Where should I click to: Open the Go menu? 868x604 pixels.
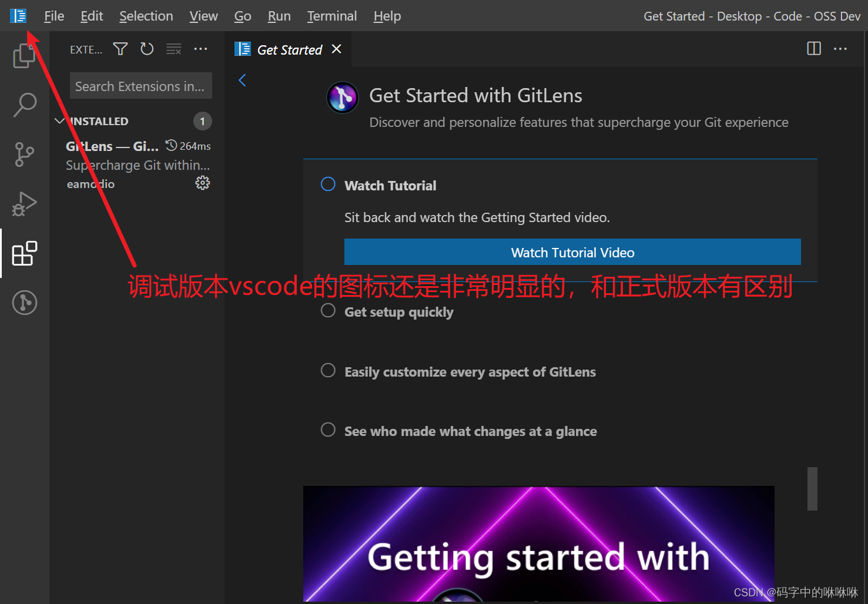click(x=243, y=16)
